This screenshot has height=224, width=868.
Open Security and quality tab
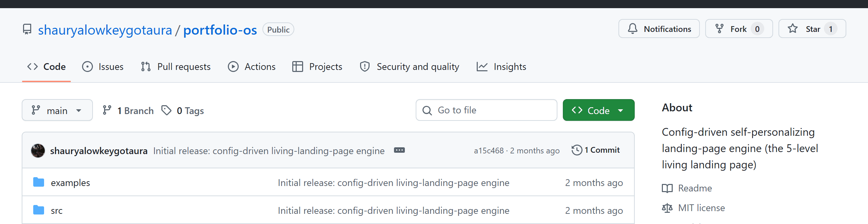tap(410, 67)
